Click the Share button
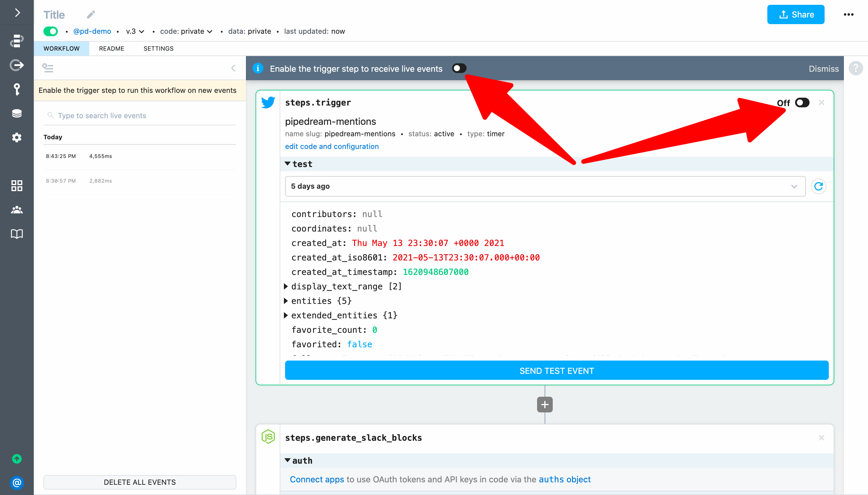Screen dimensions: 868x495 795,14
